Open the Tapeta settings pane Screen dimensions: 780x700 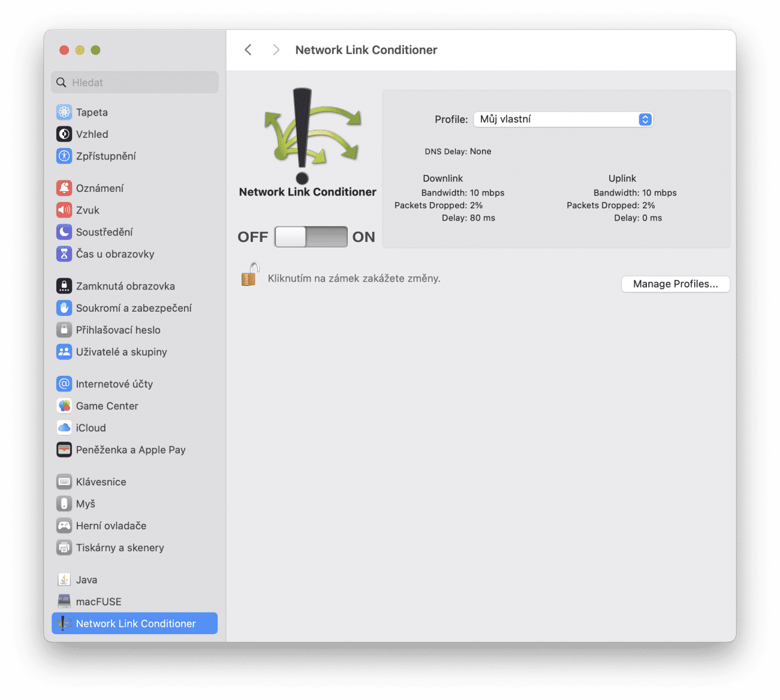tap(135, 112)
